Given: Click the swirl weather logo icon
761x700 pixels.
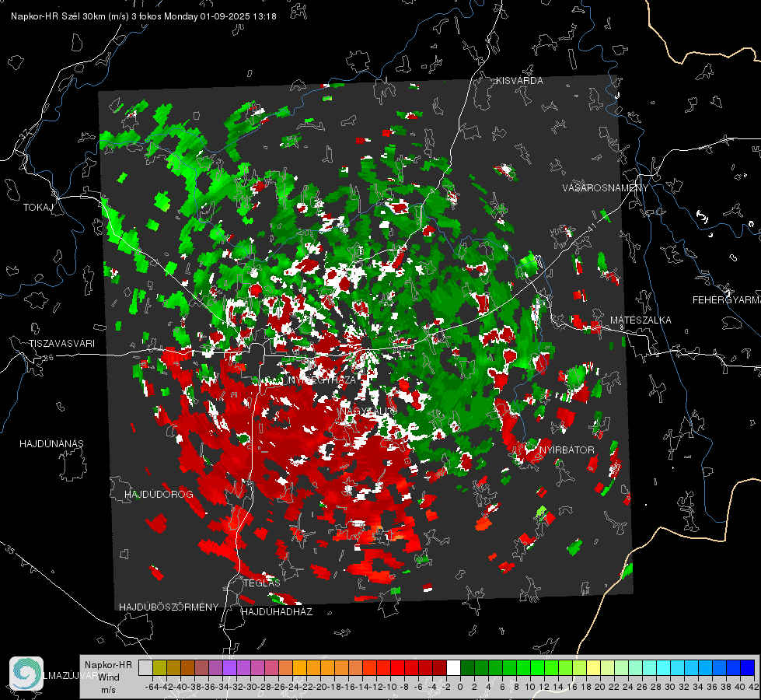Looking at the screenshot, I should tap(26, 674).
